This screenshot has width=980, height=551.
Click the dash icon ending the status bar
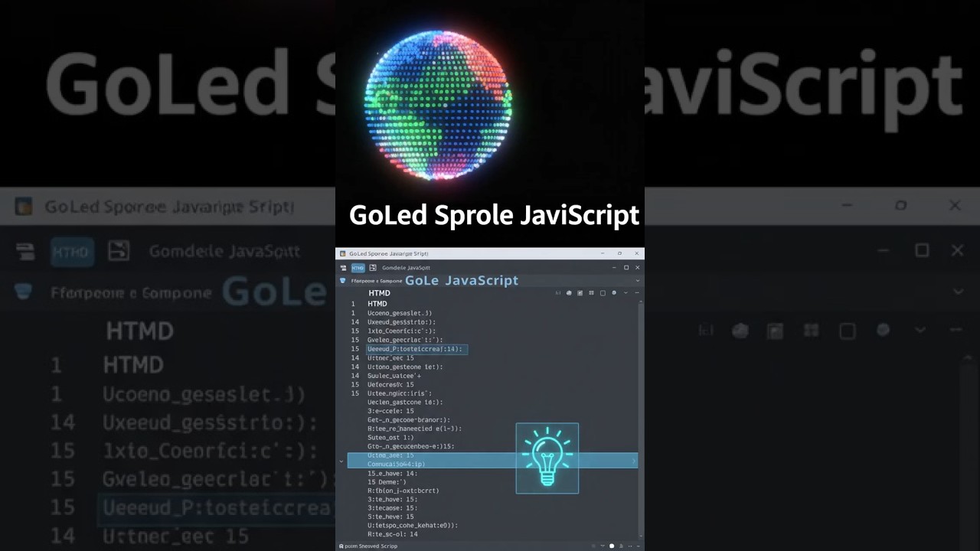(639, 546)
